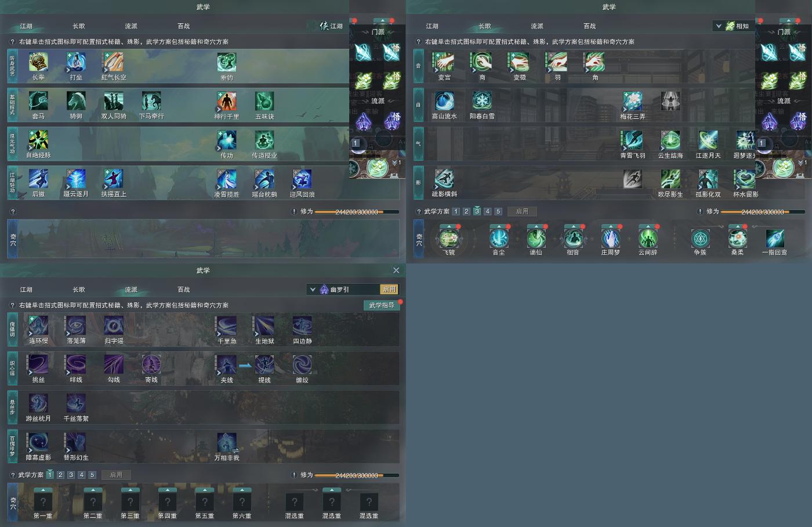The height and width of the screenshot is (527, 812).
Task: Open 长歌 tab in the 侠江湖 panel
Action: click(x=79, y=26)
